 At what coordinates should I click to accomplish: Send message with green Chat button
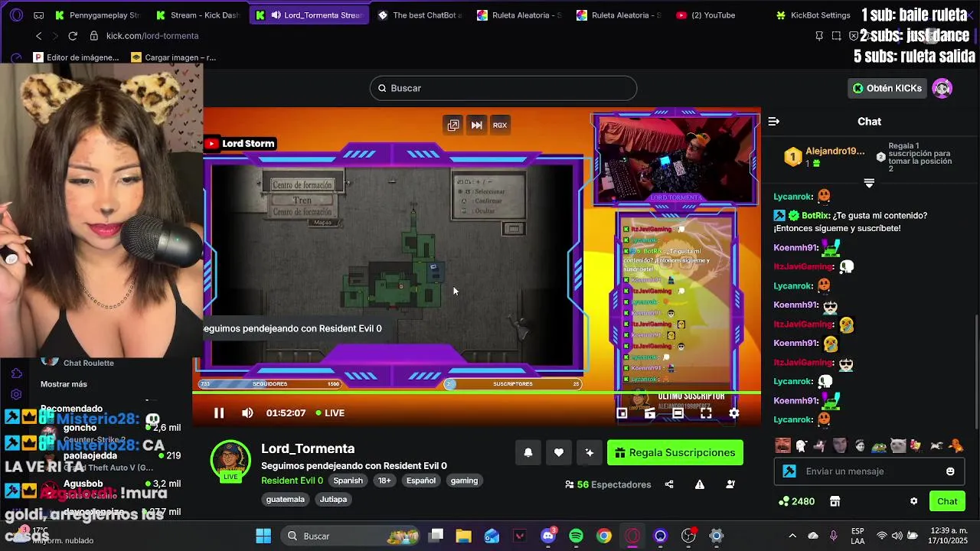click(947, 501)
